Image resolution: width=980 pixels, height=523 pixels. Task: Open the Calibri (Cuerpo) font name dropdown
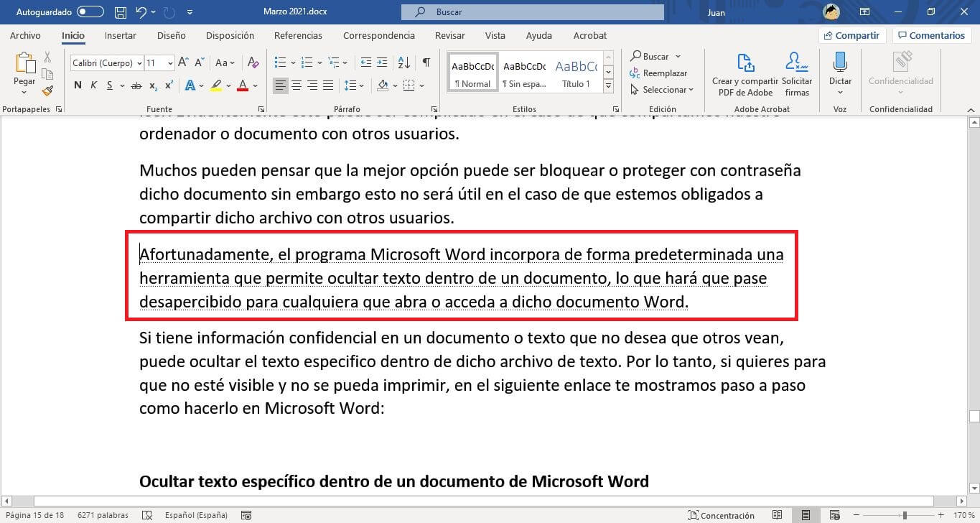point(139,63)
